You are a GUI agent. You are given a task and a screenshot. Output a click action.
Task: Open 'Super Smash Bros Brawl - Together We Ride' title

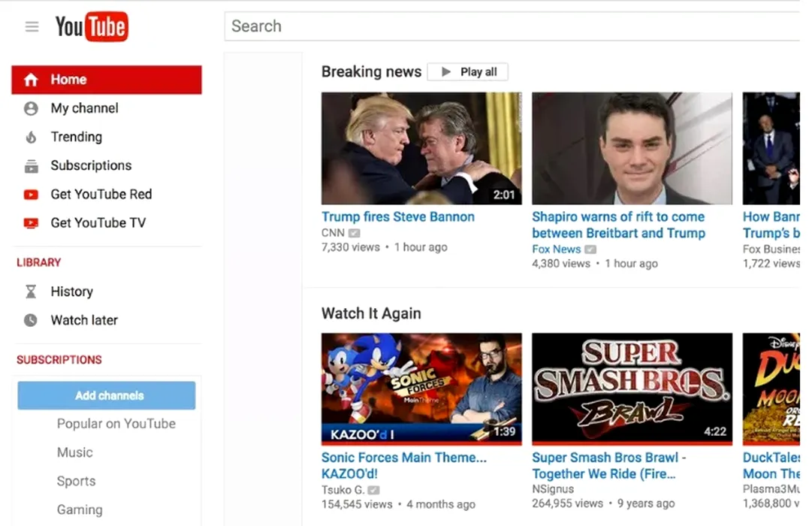tap(609, 466)
